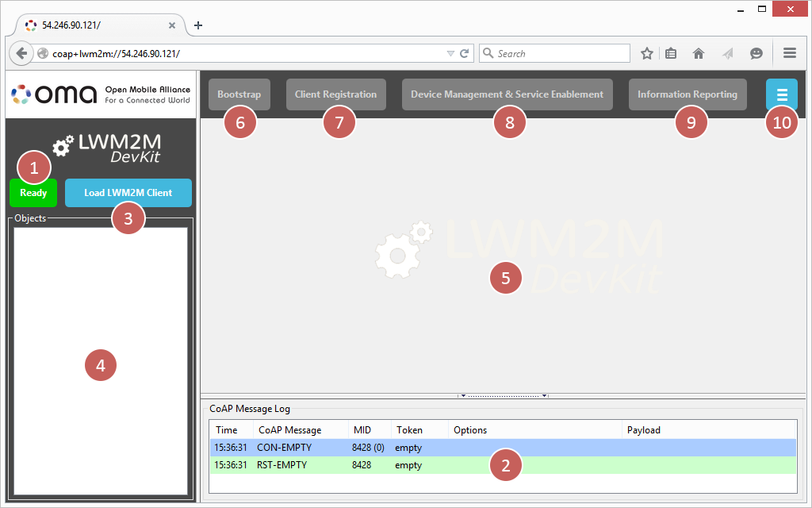Expand the URL history dropdown arrow
The image size is (812, 508).
[x=450, y=53]
